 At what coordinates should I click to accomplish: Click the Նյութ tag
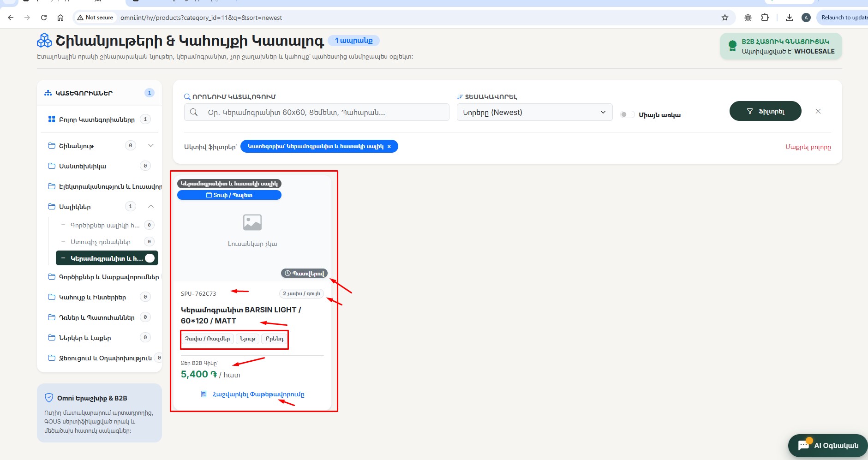tap(248, 339)
